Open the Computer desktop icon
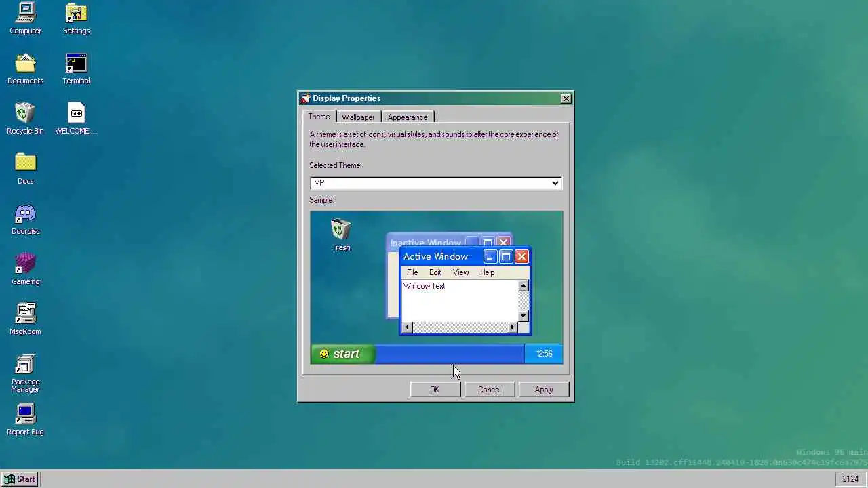Screen dimensions: 868x488 [x=25, y=18]
